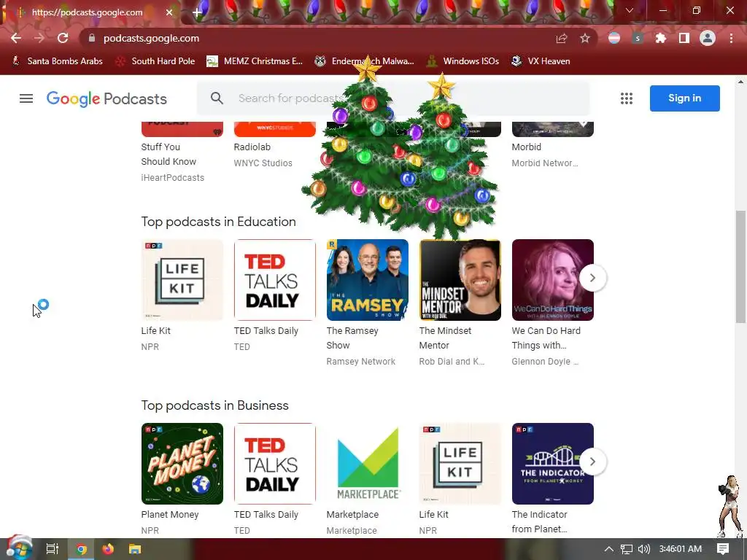Close the podcasts.google.com tab
This screenshot has height=560, width=747.
coord(169,12)
